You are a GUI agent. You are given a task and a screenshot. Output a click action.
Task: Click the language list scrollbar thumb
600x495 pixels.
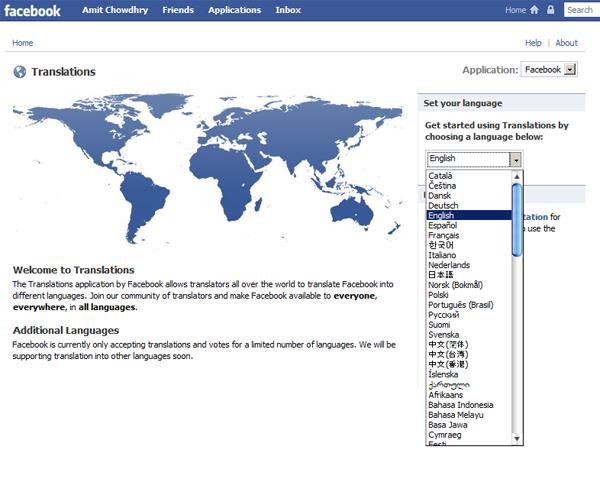[517, 220]
